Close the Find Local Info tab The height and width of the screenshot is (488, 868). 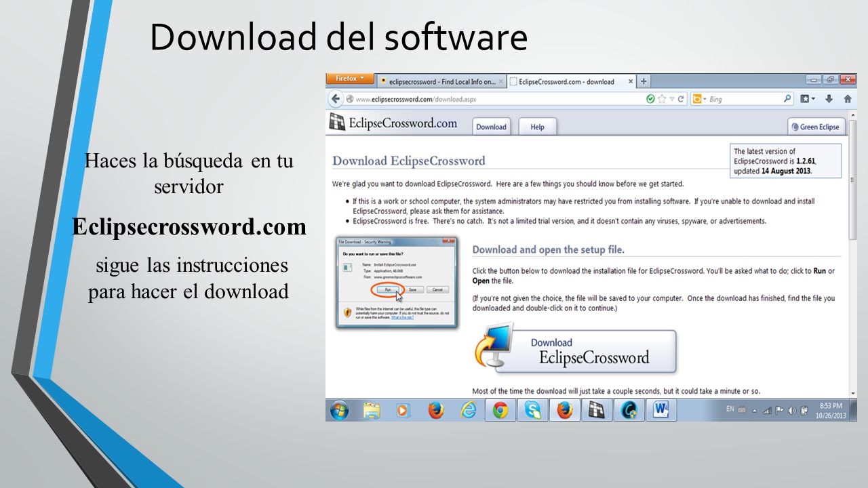click(x=501, y=82)
